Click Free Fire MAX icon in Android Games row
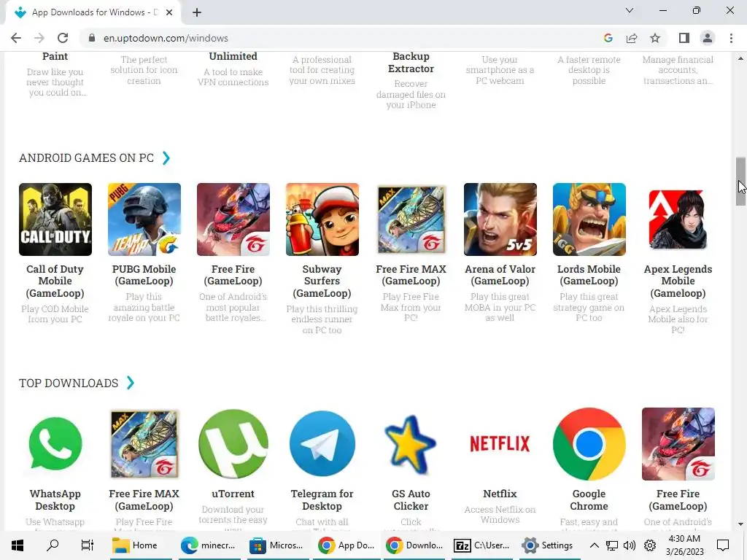The width and height of the screenshot is (747, 560). (411, 219)
